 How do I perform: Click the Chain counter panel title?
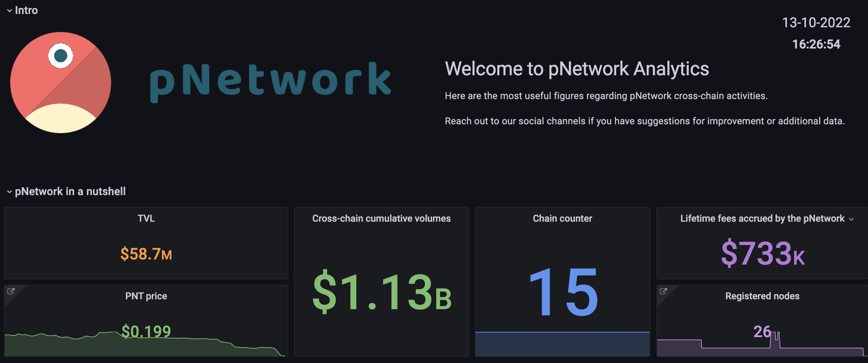(x=562, y=218)
